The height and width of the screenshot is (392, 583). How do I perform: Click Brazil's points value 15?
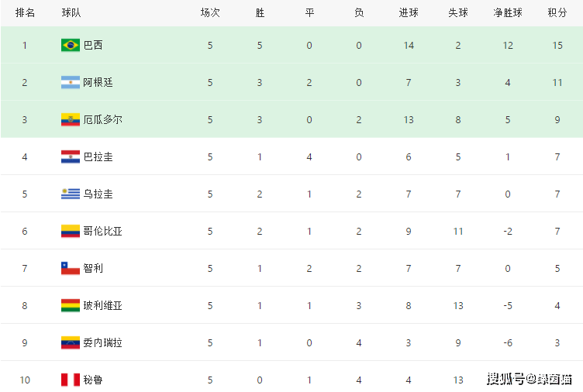tap(557, 46)
